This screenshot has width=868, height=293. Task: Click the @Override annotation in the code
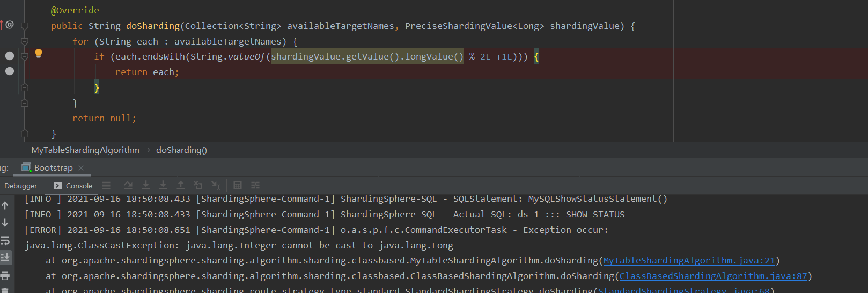pyautogui.click(x=75, y=10)
